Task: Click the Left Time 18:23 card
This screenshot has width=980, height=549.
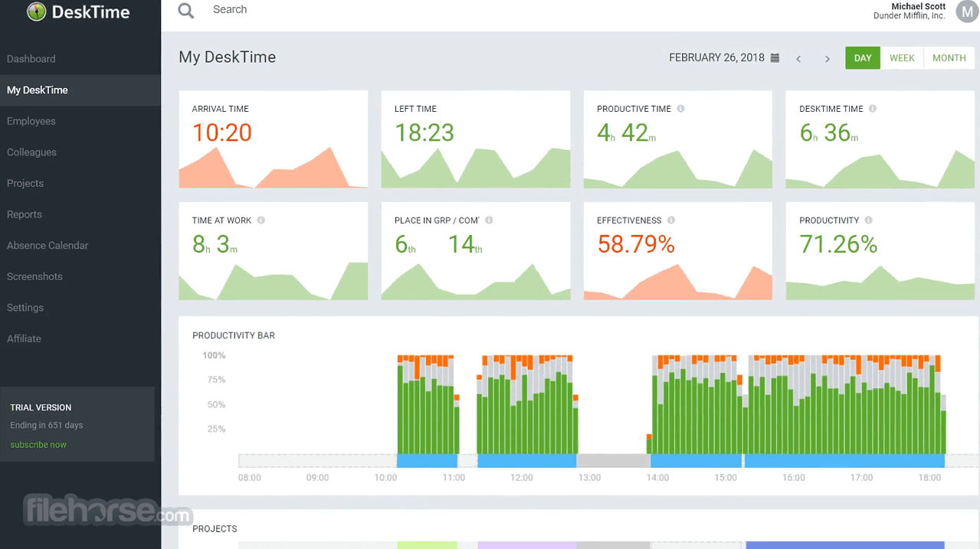Action: coord(476,139)
